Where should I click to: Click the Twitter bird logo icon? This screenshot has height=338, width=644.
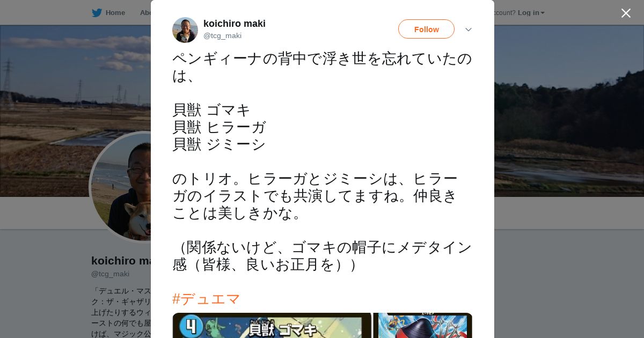(x=97, y=12)
